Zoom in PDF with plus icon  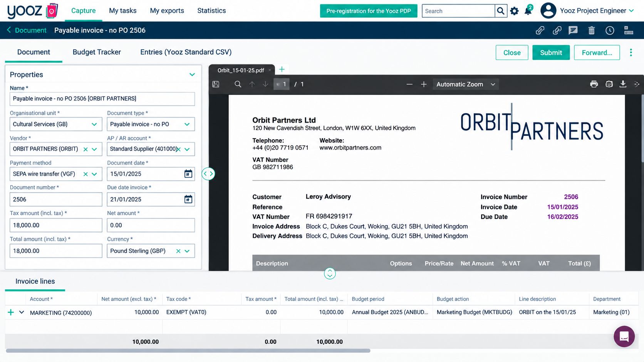click(x=424, y=84)
